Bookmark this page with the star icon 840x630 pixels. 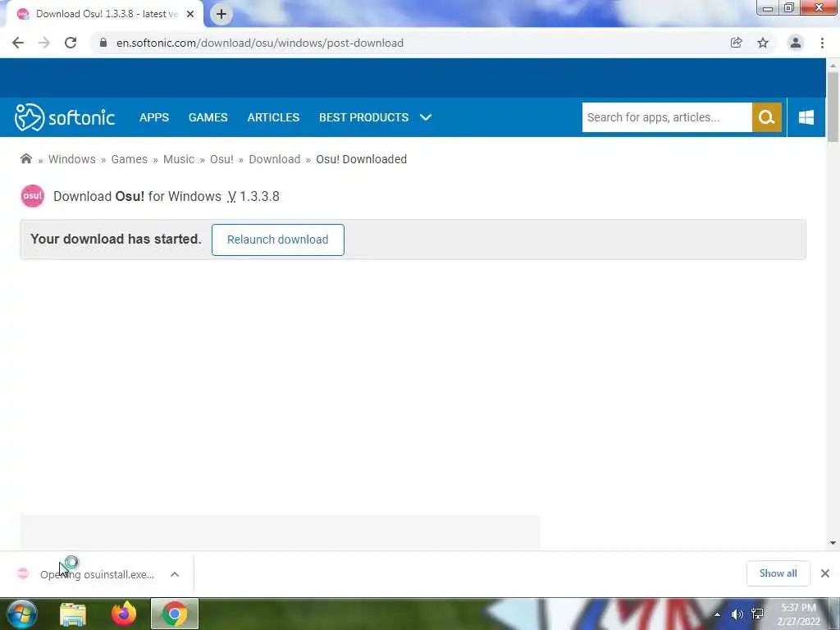click(x=763, y=43)
